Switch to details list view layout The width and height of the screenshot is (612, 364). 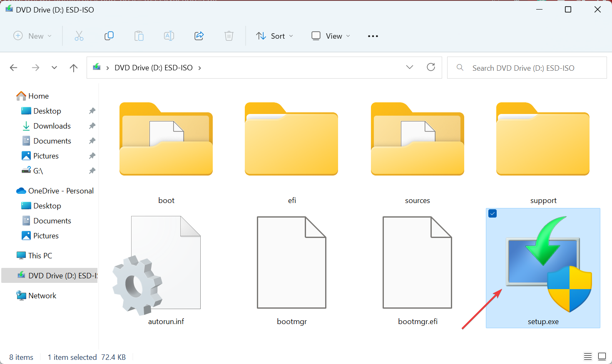tap(588, 357)
